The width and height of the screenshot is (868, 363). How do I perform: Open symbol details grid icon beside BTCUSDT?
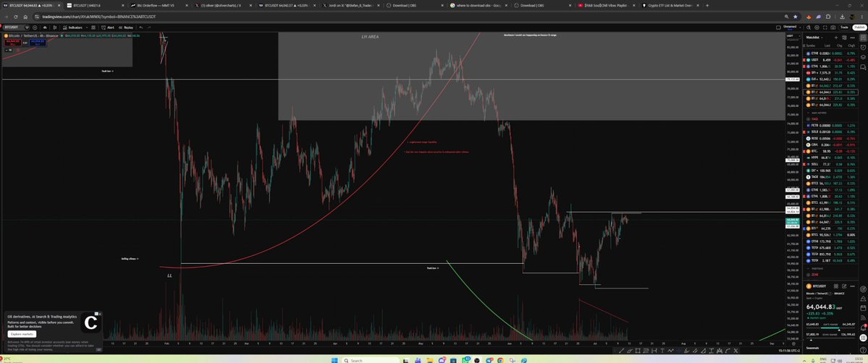(x=836, y=286)
